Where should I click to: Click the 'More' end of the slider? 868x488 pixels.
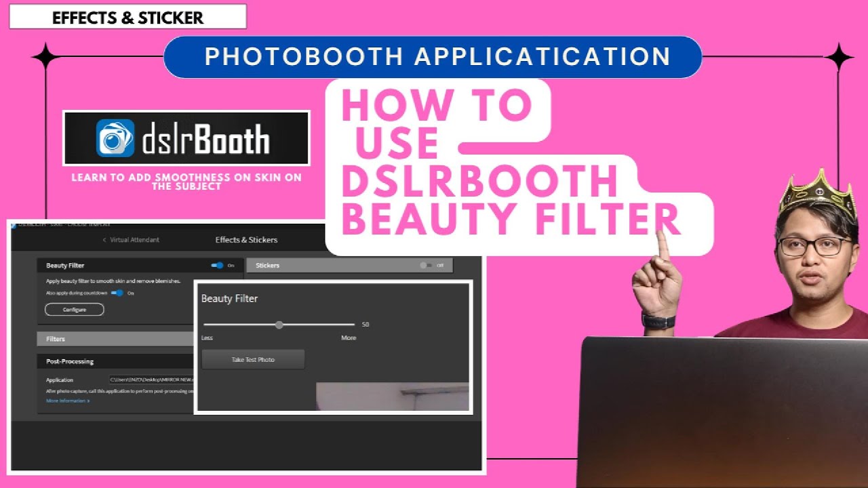[349, 338]
